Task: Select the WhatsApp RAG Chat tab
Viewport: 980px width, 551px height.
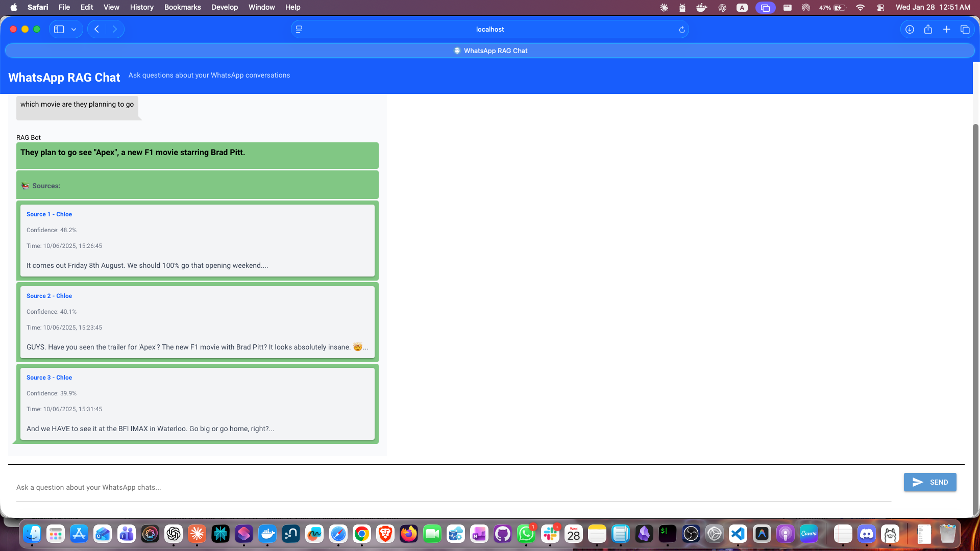Action: [489, 51]
